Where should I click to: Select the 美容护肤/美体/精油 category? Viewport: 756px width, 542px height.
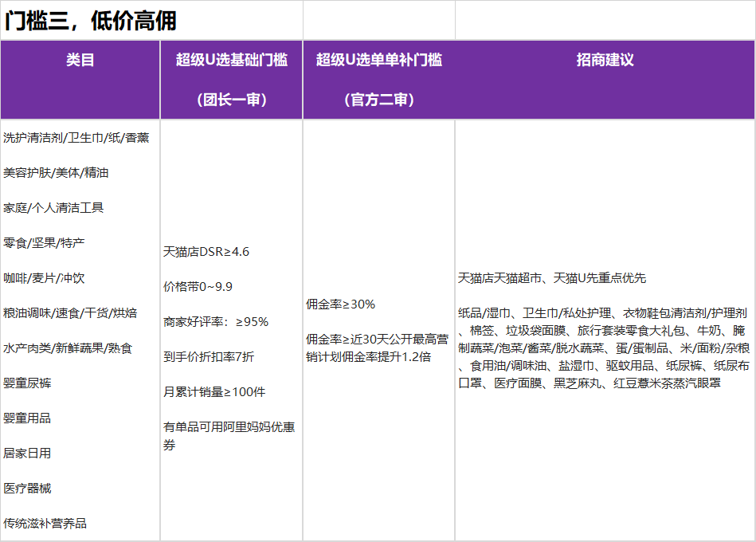point(56,173)
